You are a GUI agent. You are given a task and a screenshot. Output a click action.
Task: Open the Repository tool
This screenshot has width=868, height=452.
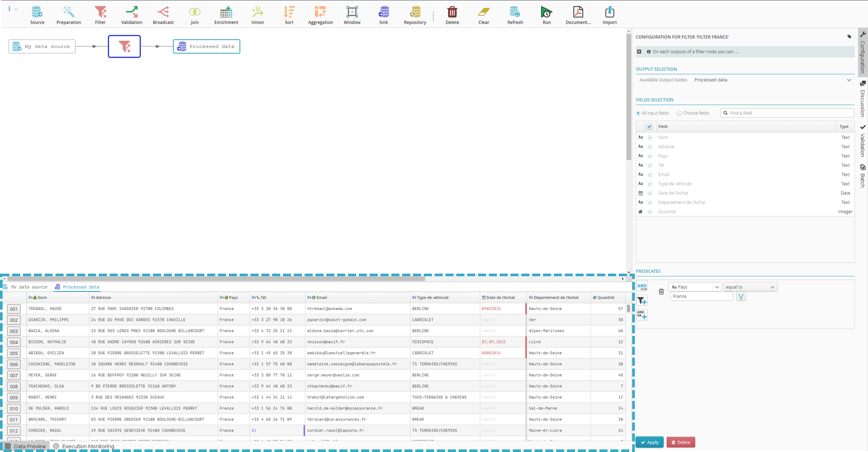(x=415, y=15)
